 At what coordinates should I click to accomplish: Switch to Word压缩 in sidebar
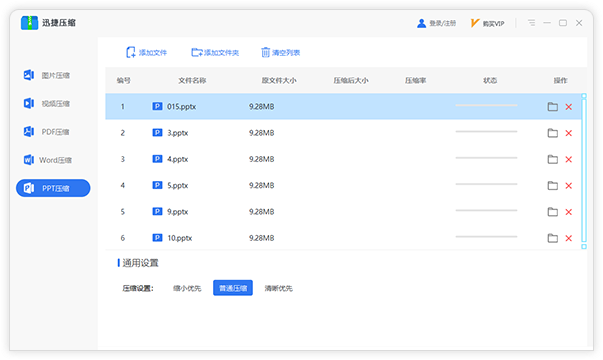coord(48,160)
